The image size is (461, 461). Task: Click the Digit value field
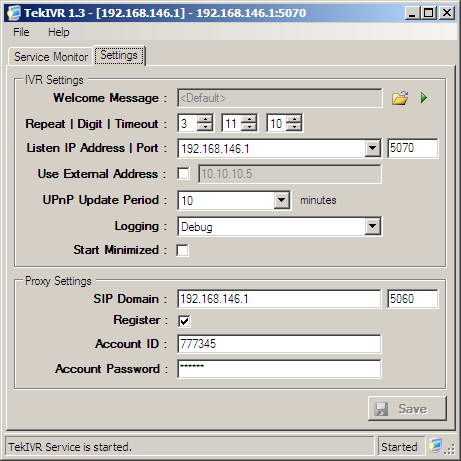pos(232,124)
